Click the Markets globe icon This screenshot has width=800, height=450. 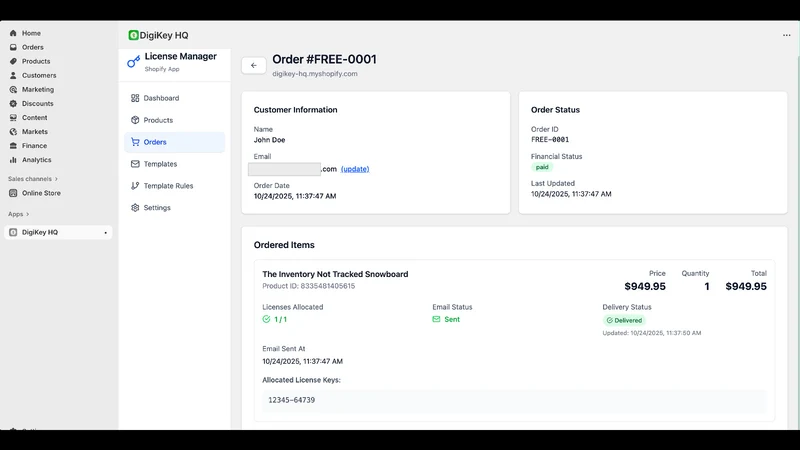click(x=13, y=132)
